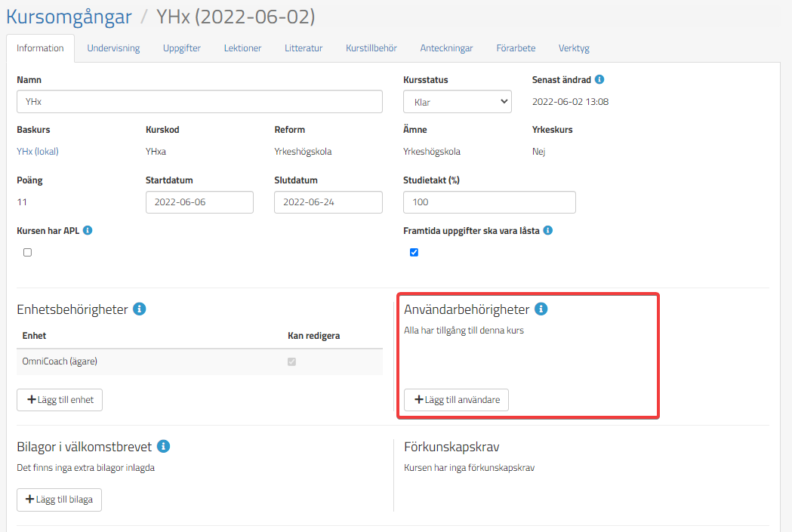Click the Namn input field
The height and width of the screenshot is (532, 792).
click(x=199, y=102)
